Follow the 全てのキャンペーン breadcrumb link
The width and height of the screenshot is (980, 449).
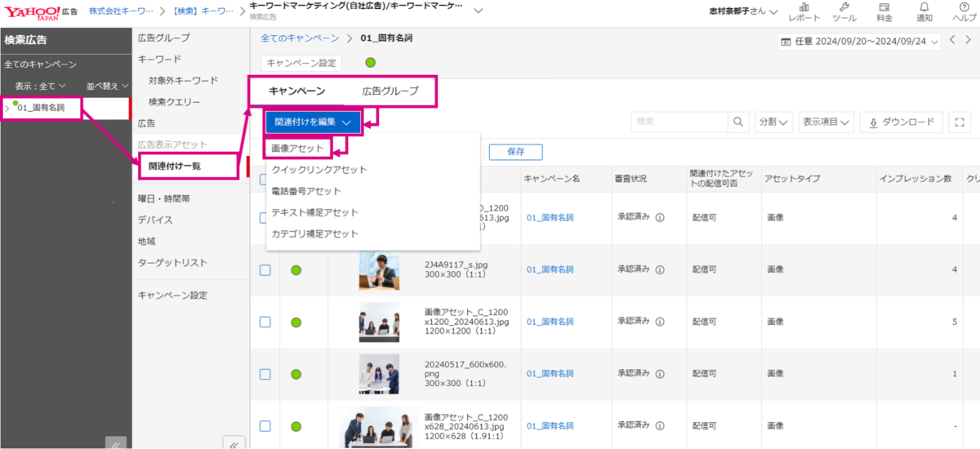pos(300,38)
